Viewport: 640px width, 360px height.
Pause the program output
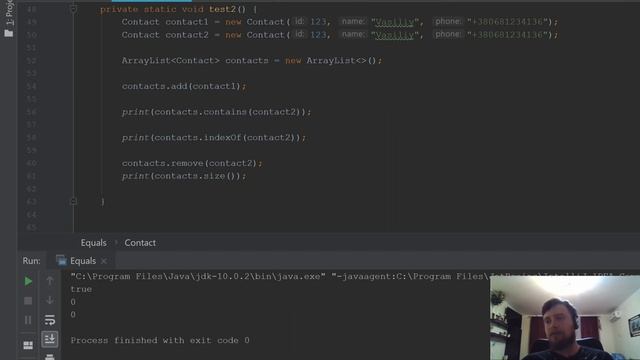coord(28,320)
